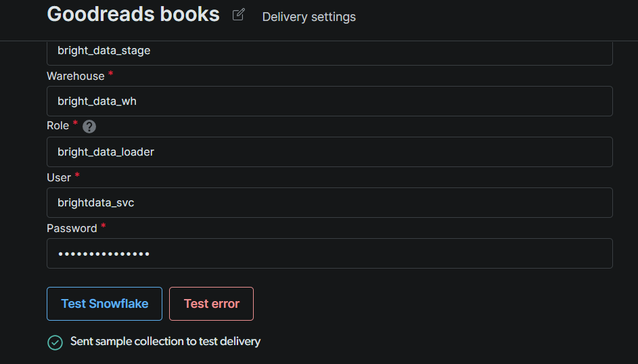Click the User field label
The height and width of the screenshot is (364, 638).
[59, 178]
